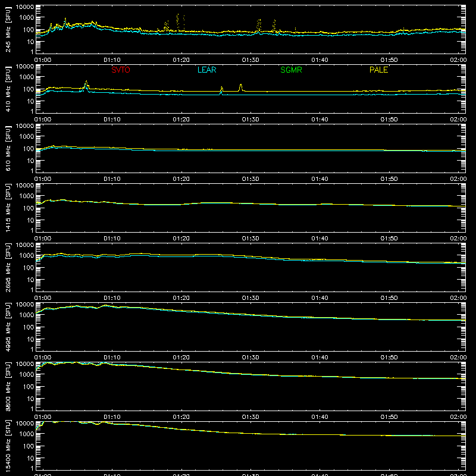The image size is (476, 476).
Task: Select the 245 MHz [SFU] axis title
Action: (x=8, y=29)
